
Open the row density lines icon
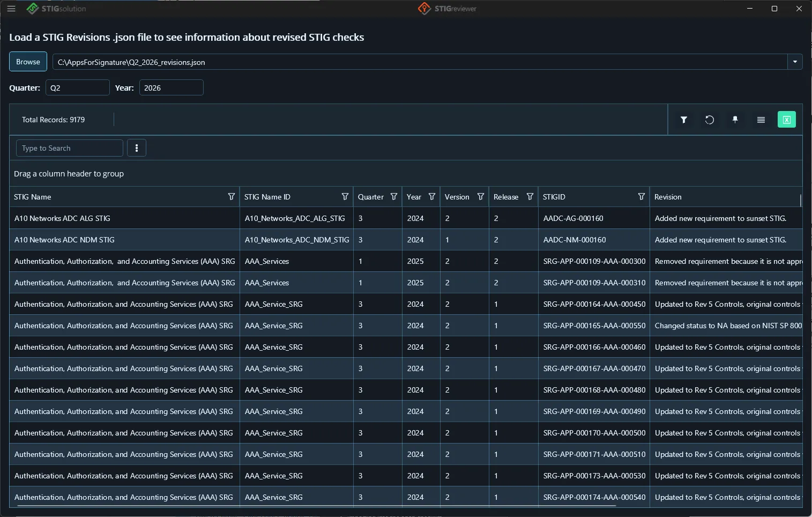click(761, 120)
